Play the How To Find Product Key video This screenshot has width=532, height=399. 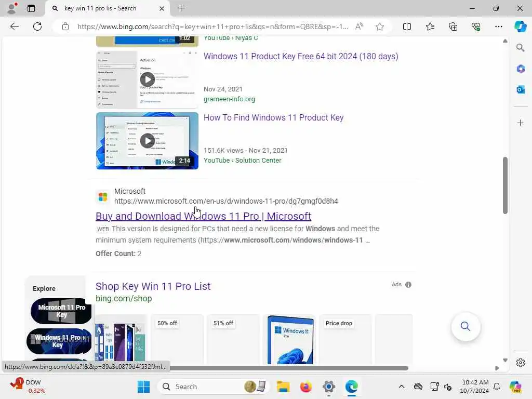pos(147,141)
